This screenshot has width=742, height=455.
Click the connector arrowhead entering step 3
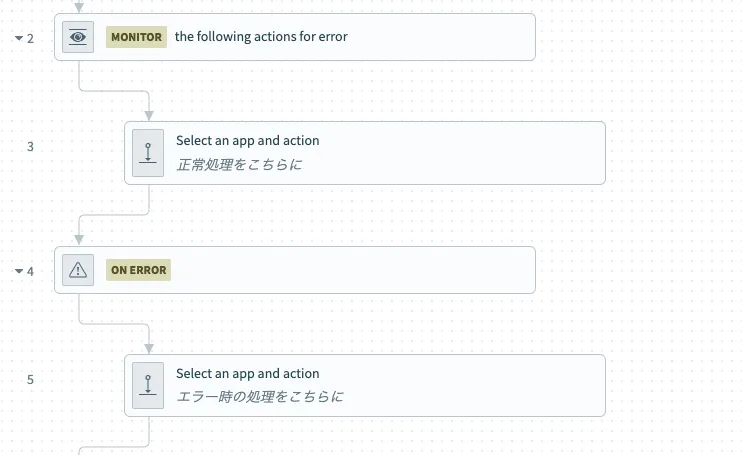pos(149,115)
